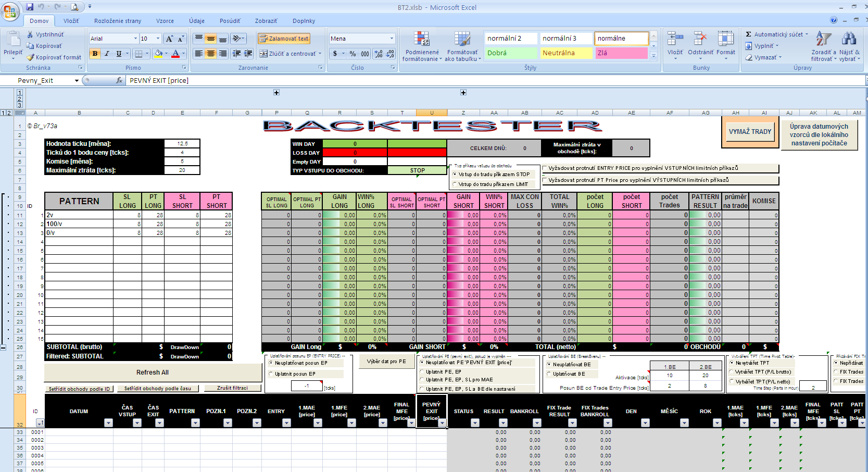Switch to Vzorce tab

(x=165, y=21)
